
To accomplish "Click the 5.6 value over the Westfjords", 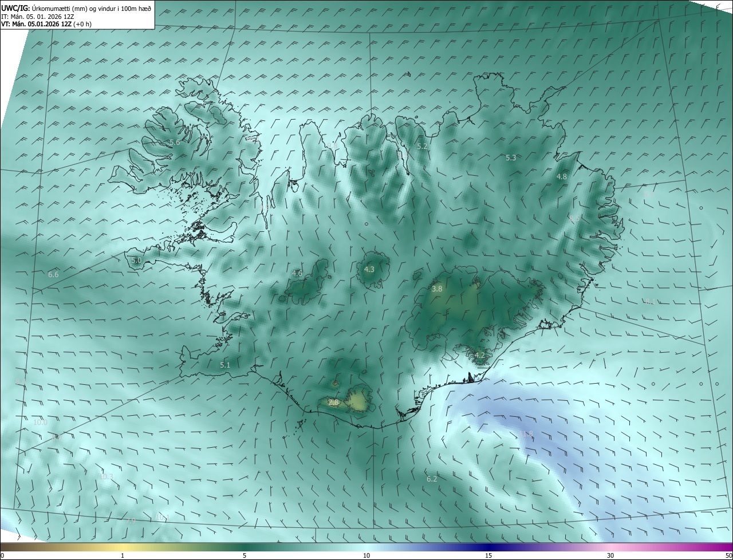I will tap(175, 142).
